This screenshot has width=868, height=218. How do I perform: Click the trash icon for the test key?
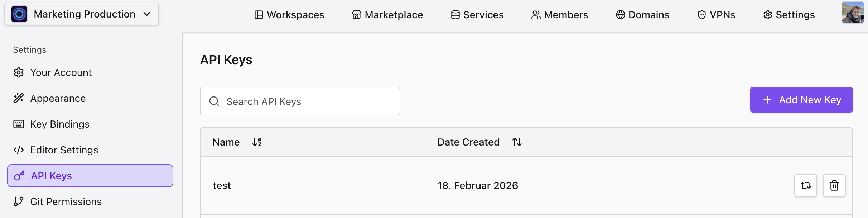click(834, 185)
